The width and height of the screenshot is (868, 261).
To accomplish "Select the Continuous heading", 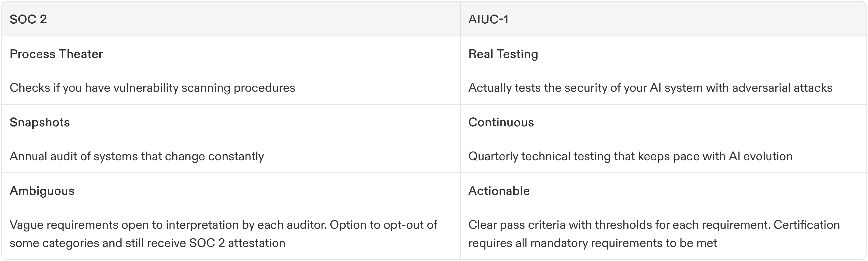I will click(501, 122).
